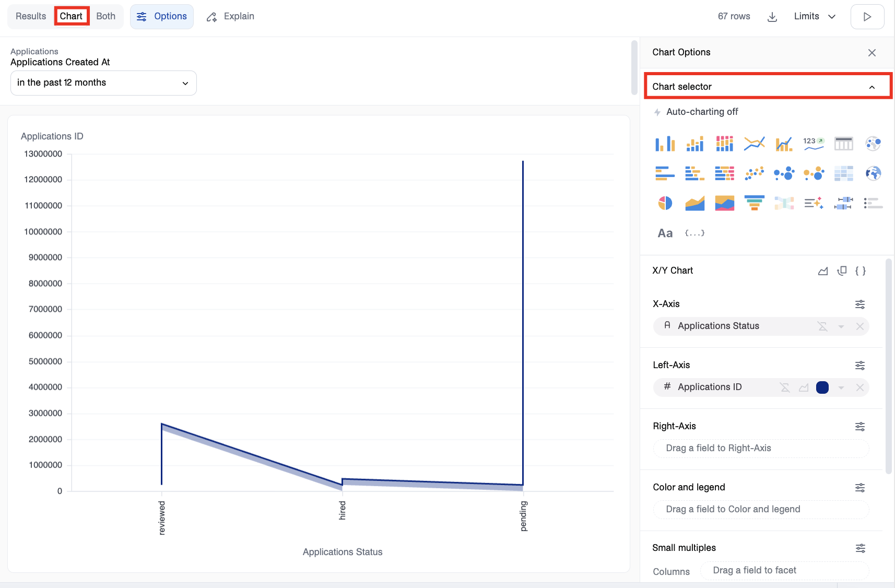Choose the horizontal bar chart icon
Viewport: 895px width, 588px height.
pos(665,173)
